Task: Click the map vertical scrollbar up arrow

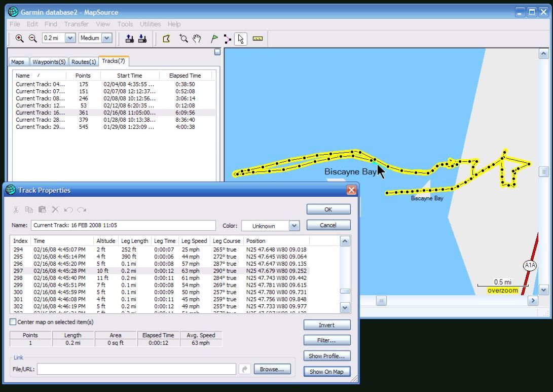Action: point(543,54)
